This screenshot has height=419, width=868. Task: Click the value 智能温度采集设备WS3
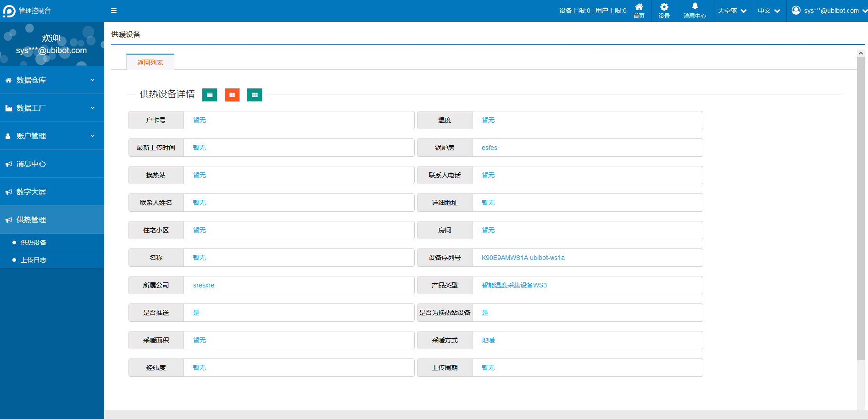pos(514,285)
